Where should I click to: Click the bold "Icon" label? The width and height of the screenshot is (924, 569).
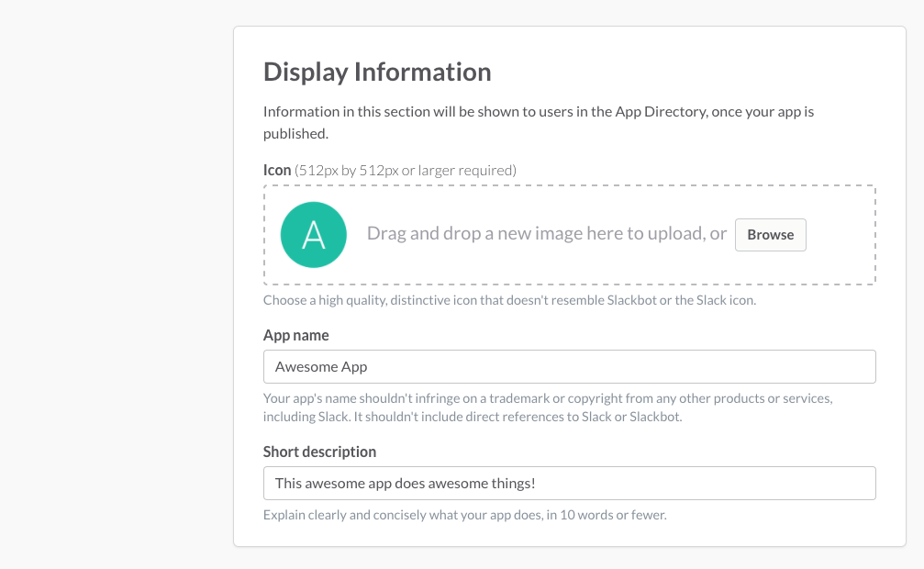pyautogui.click(x=276, y=170)
